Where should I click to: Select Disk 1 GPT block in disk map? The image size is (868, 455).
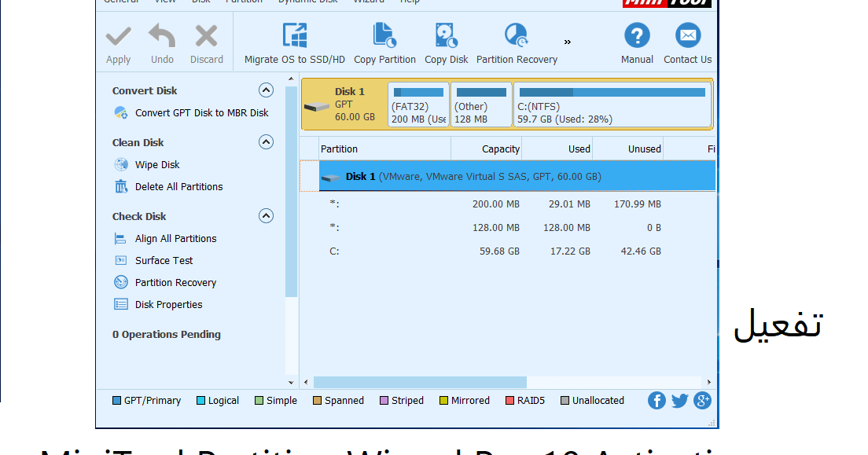pos(344,104)
